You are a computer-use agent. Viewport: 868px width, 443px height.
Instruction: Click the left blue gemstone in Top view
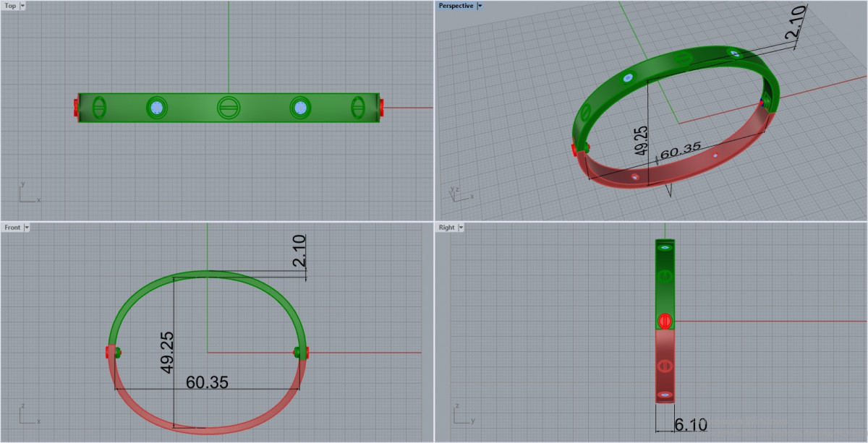[x=157, y=108]
